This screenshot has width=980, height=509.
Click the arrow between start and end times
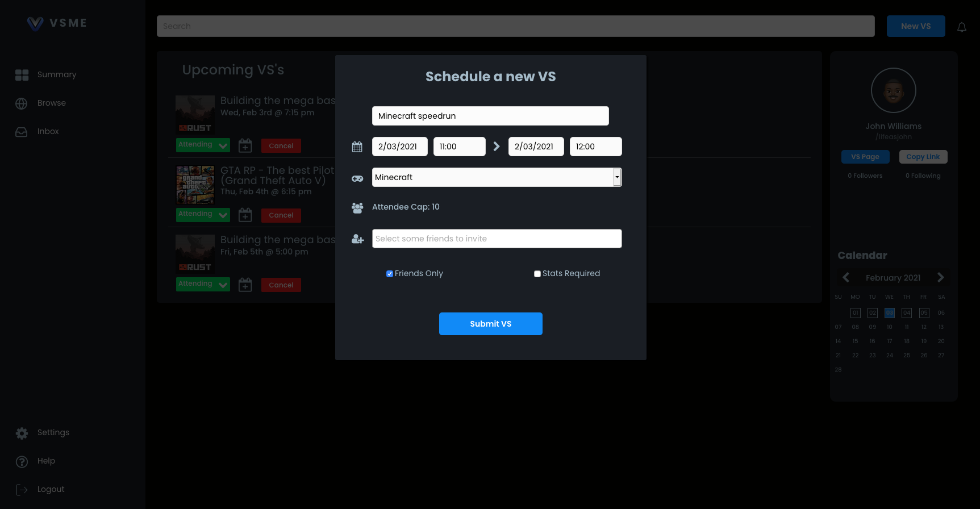coord(497,147)
